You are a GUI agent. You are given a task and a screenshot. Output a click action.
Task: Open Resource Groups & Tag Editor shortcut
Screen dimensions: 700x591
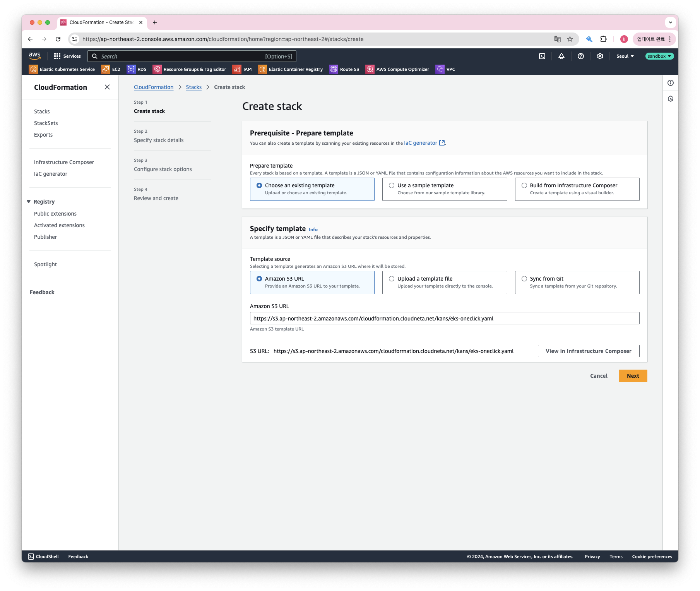(190, 69)
